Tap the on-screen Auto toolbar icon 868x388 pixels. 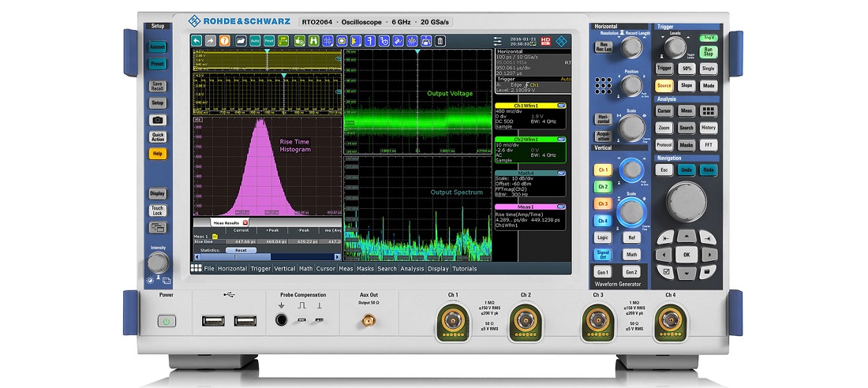[x=255, y=40]
